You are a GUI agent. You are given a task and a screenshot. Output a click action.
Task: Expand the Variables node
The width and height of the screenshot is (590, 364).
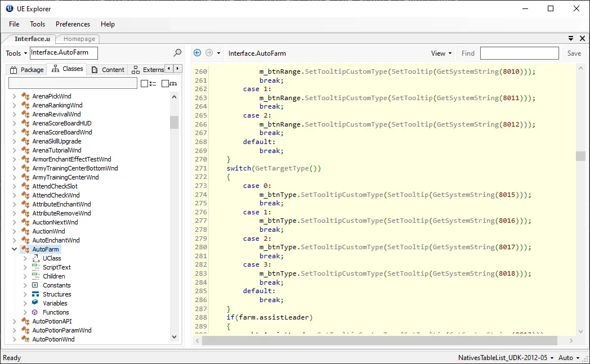(25, 303)
